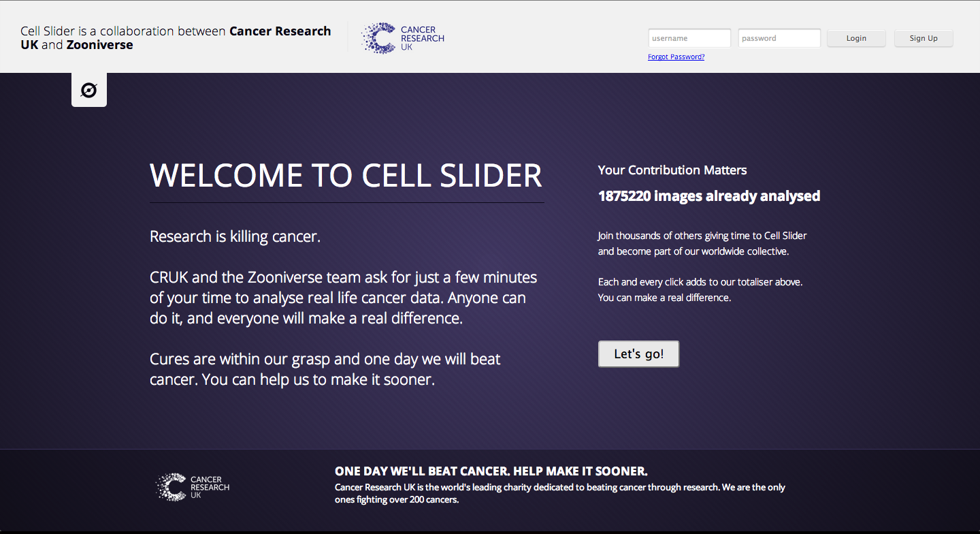This screenshot has width=980, height=534.
Task: Click the Sign Up button
Action: pyautogui.click(x=924, y=38)
